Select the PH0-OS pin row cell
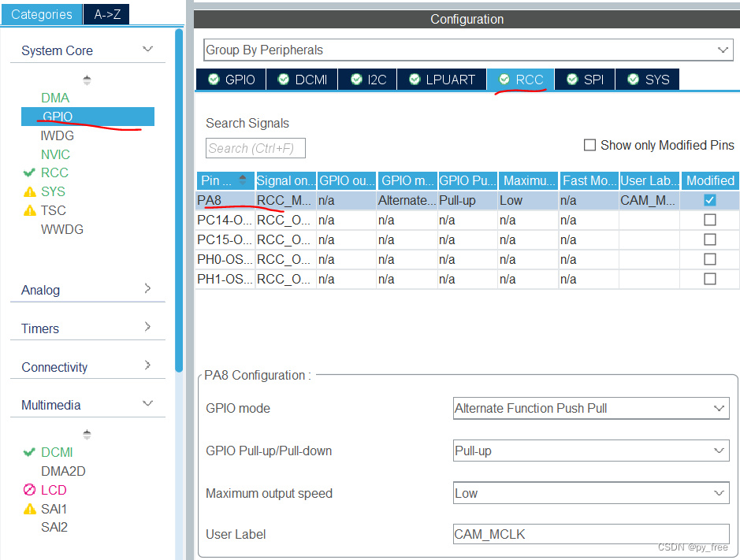 [225, 259]
